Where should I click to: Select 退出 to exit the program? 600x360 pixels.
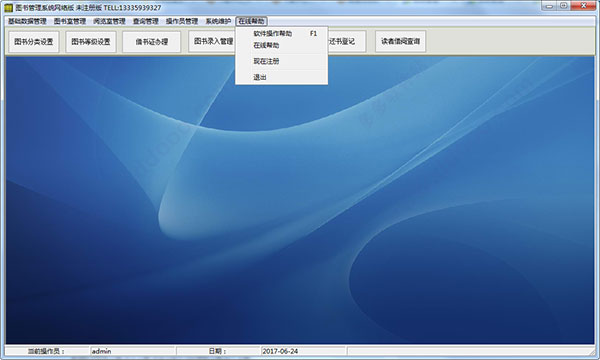coord(281,77)
